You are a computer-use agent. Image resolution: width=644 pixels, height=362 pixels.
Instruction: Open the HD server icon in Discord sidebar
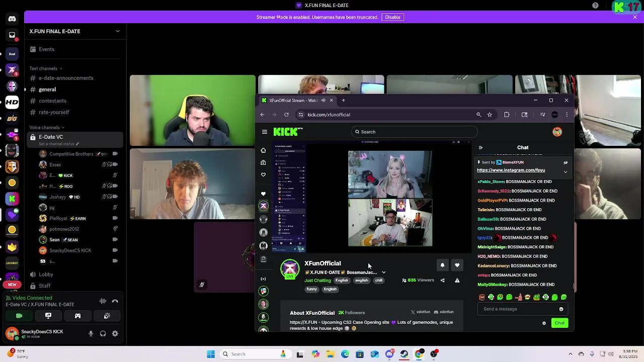tap(12, 102)
